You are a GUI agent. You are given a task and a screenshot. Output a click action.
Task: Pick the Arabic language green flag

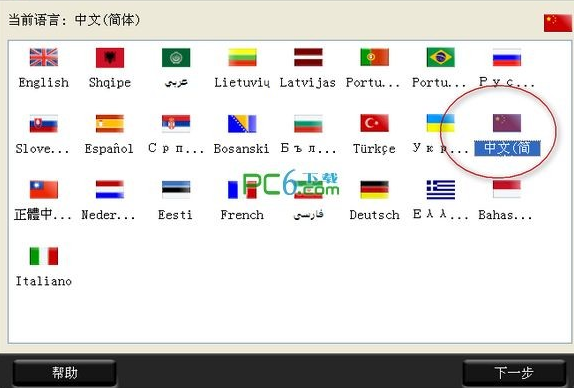coord(176,57)
